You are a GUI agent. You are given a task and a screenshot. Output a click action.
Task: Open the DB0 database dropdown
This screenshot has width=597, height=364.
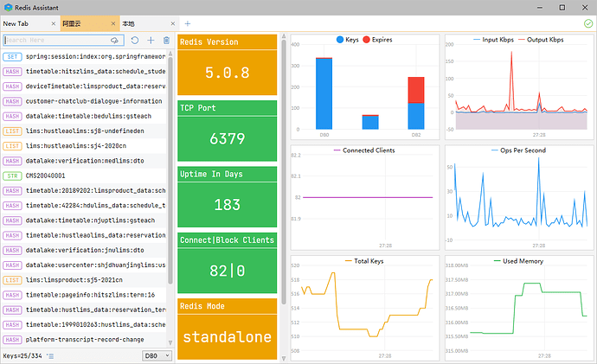(x=157, y=355)
